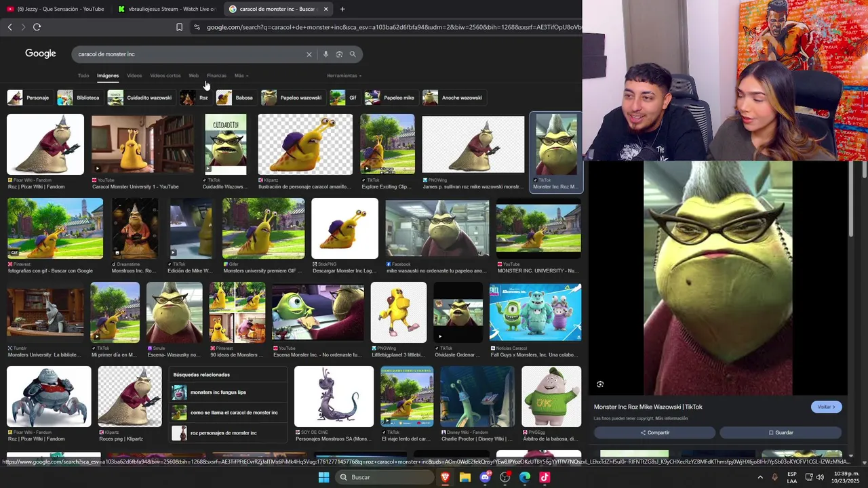The image size is (868, 488).
Task: Open the Klipartz yellow snail illustration thumbnail
Action: (x=305, y=145)
